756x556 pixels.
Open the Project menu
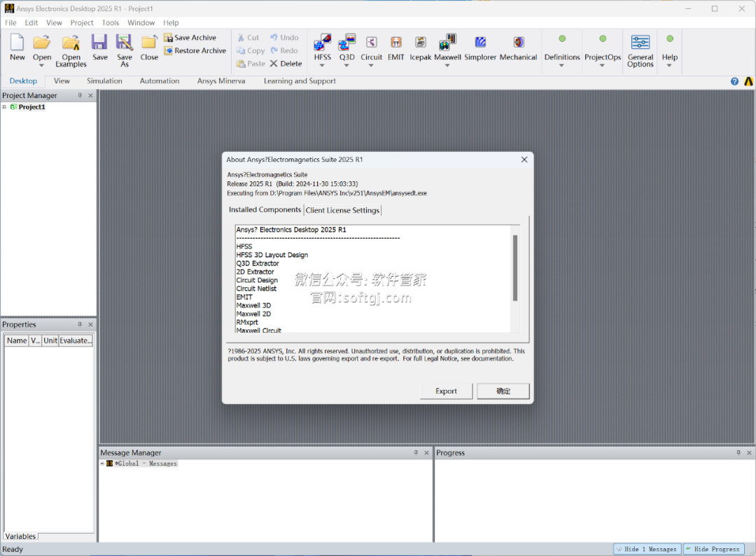tap(82, 22)
